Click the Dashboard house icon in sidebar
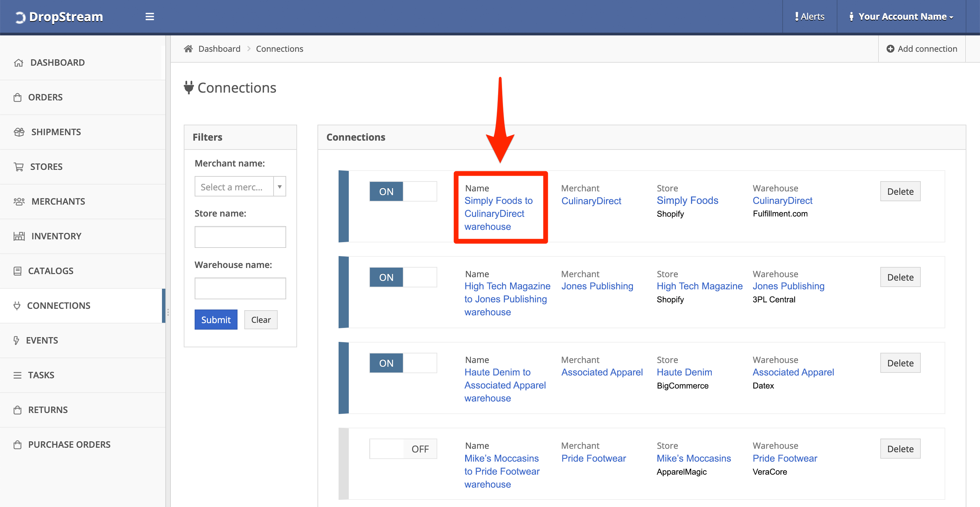The width and height of the screenshot is (980, 507). [x=19, y=62]
